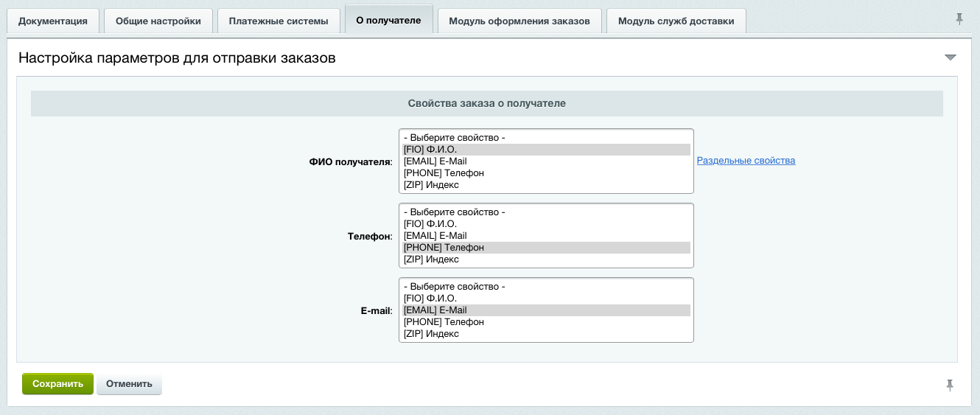Click the ФИО получателя field label
This screenshot has width=980, height=415.
click(351, 161)
